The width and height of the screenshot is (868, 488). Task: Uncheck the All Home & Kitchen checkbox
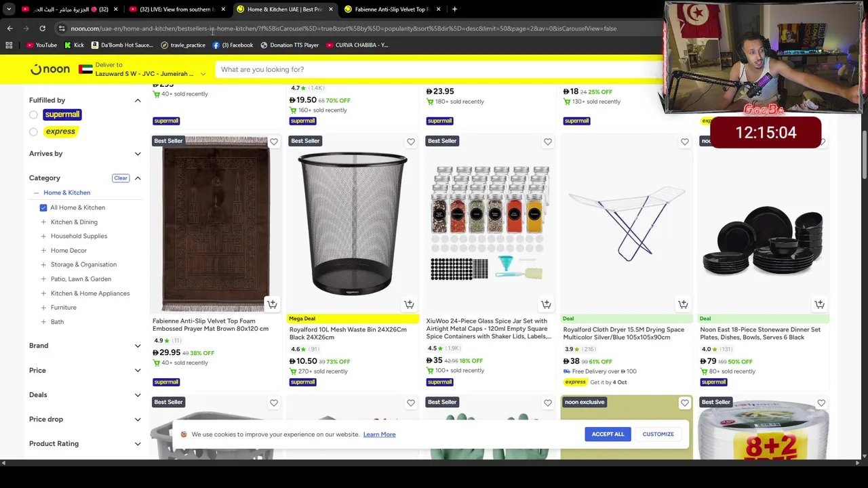click(x=43, y=207)
